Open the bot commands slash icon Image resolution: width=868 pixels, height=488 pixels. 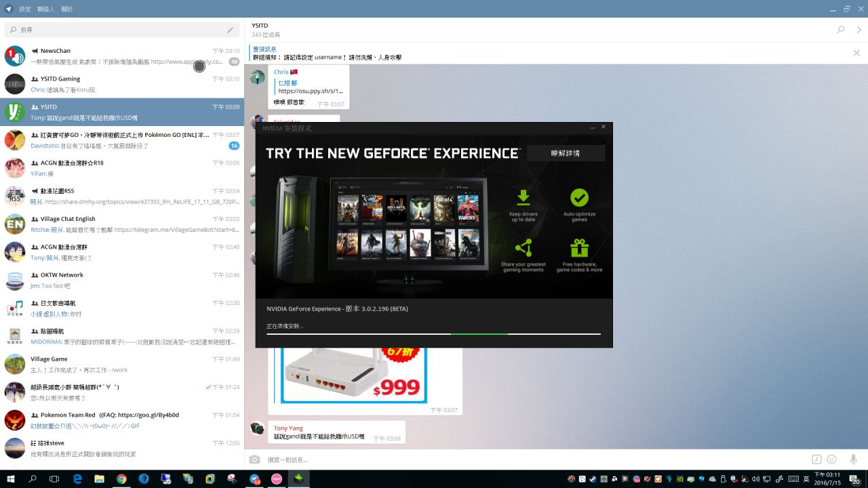(817, 460)
